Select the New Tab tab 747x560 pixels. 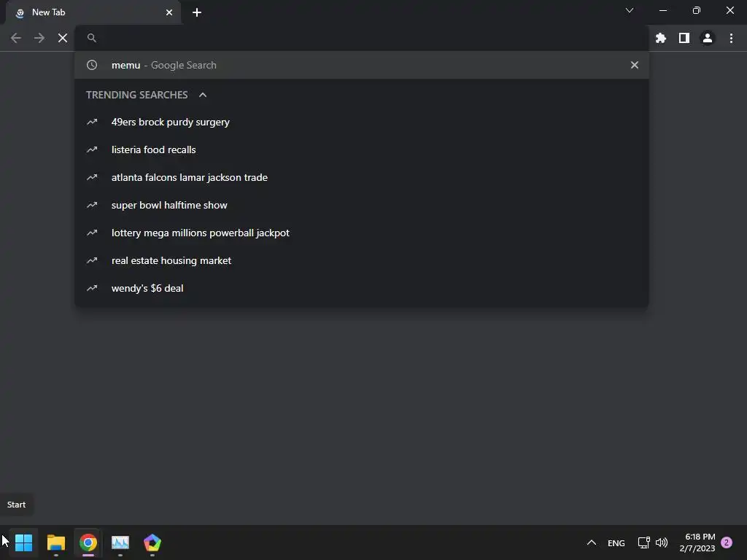point(93,12)
